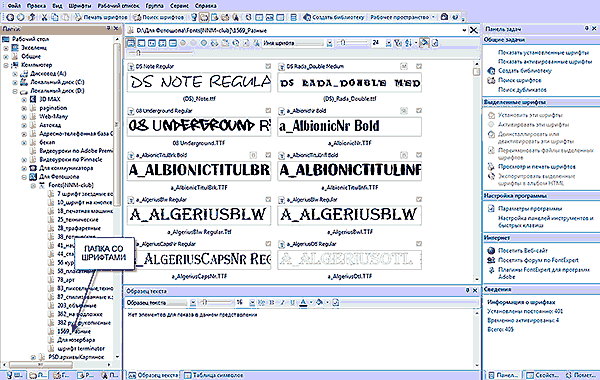Click the font color A icon
600x380 pixels.
click(303, 302)
